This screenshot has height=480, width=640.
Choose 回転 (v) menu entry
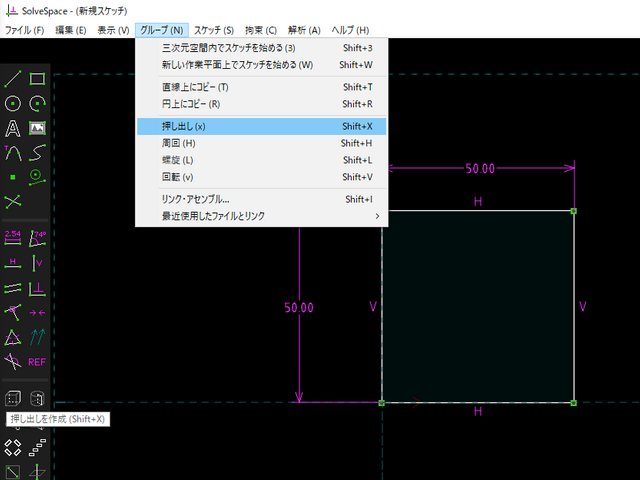click(261, 177)
